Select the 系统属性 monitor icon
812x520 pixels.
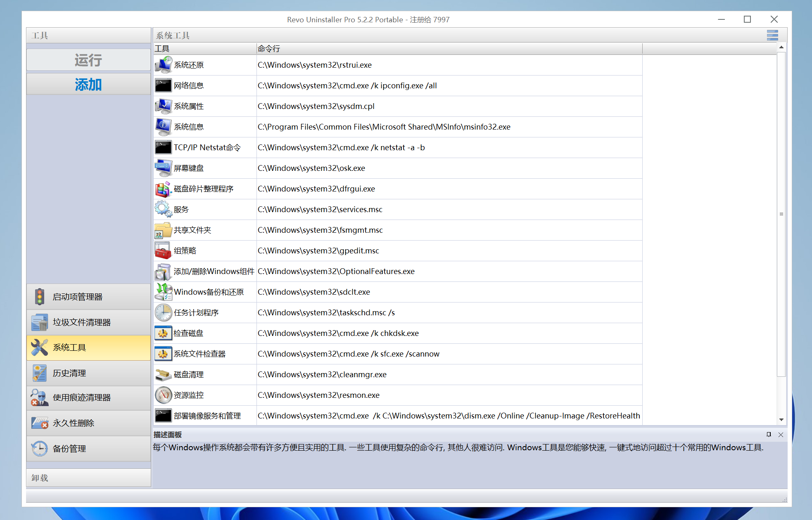point(164,106)
